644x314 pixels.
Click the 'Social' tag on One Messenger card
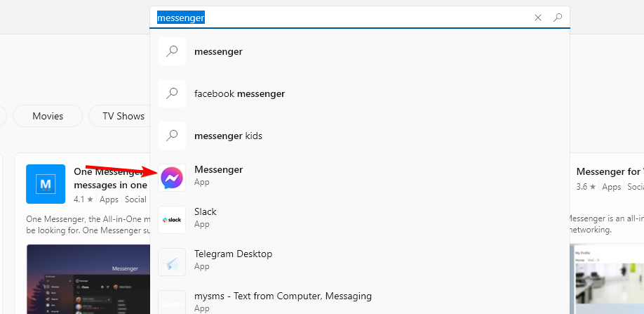click(x=135, y=199)
